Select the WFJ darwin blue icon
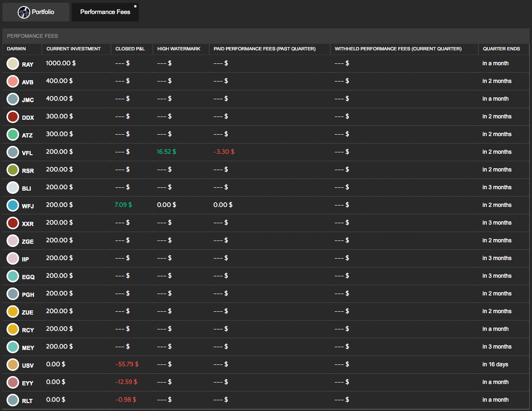Image resolution: width=532 pixels, height=411 pixels. (x=13, y=205)
